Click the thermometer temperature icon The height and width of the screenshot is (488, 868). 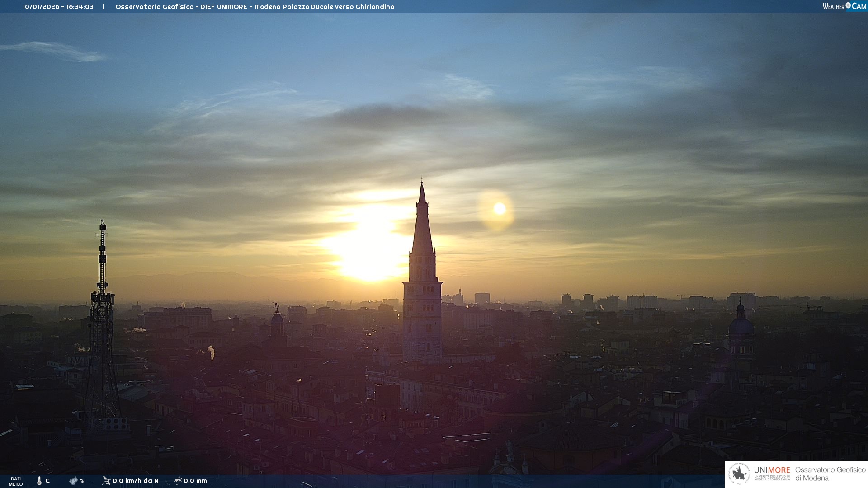pyautogui.click(x=39, y=481)
